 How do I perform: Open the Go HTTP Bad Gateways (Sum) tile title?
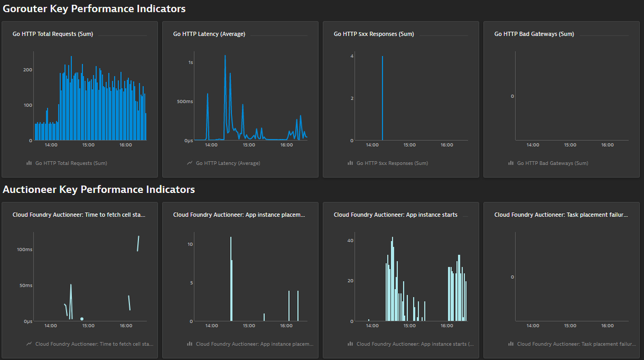pyautogui.click(x=534, y=34)
